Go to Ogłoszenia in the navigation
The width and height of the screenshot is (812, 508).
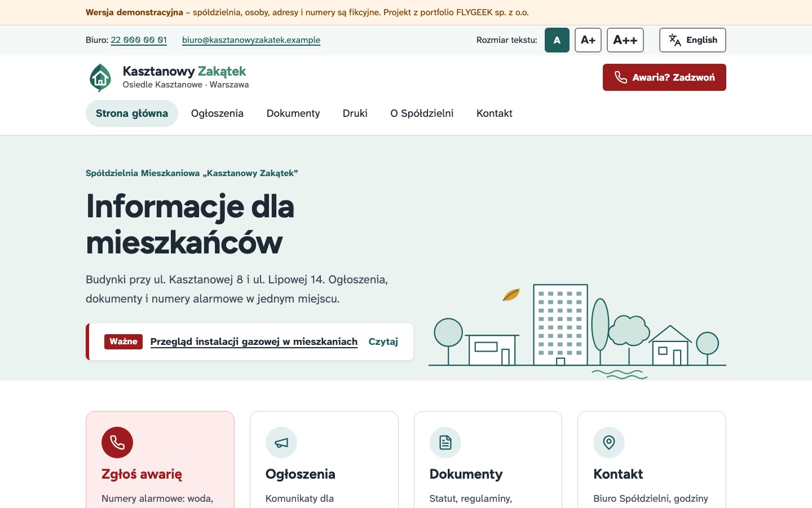[x=217, y=113]
